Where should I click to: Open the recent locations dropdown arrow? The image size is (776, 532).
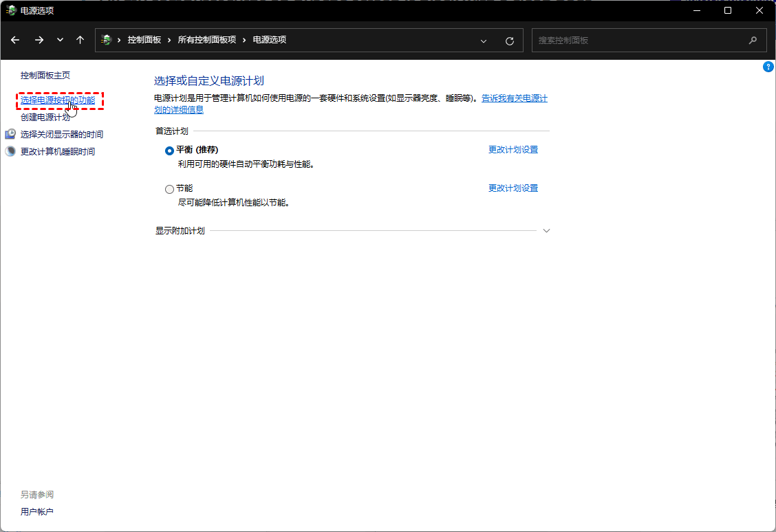(59, 40)
